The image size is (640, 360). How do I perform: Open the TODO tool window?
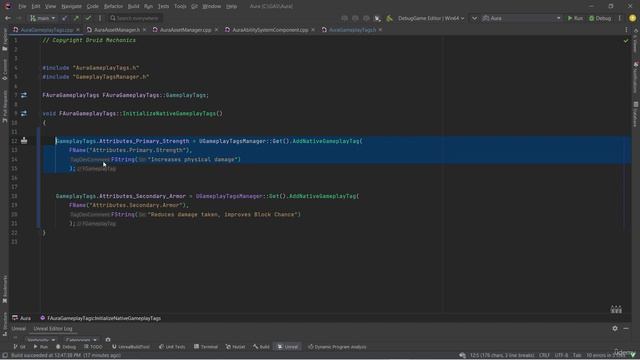tap(93, 347)
